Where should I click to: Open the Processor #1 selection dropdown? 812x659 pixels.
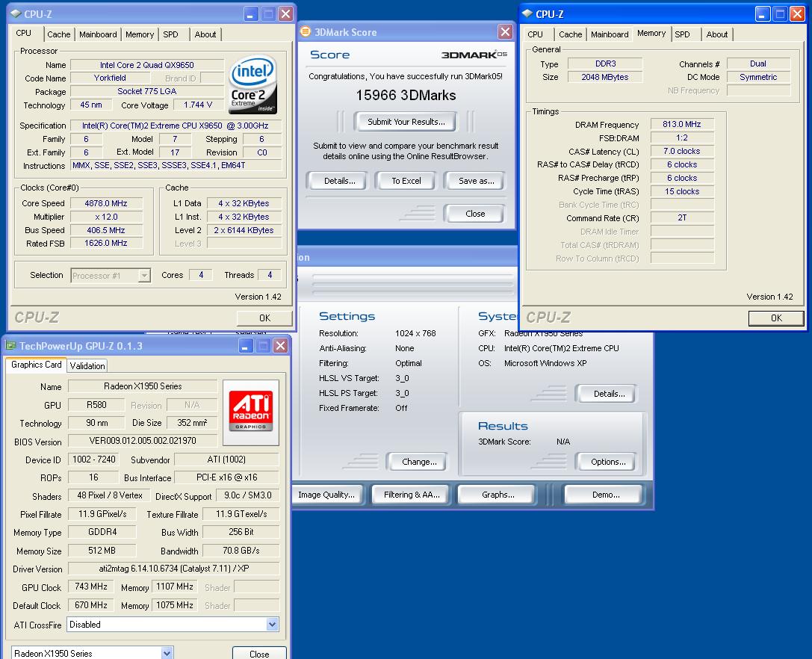[x=144, y=275]
